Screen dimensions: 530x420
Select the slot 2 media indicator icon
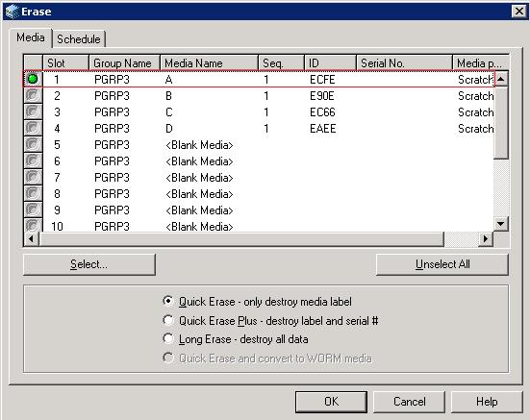(33, 95)
